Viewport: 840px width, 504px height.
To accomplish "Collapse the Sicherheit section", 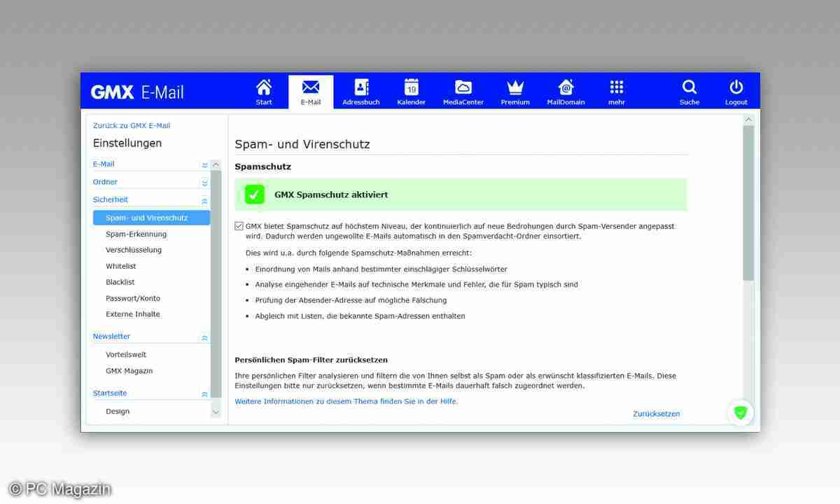I will click(x=204, y=200).
